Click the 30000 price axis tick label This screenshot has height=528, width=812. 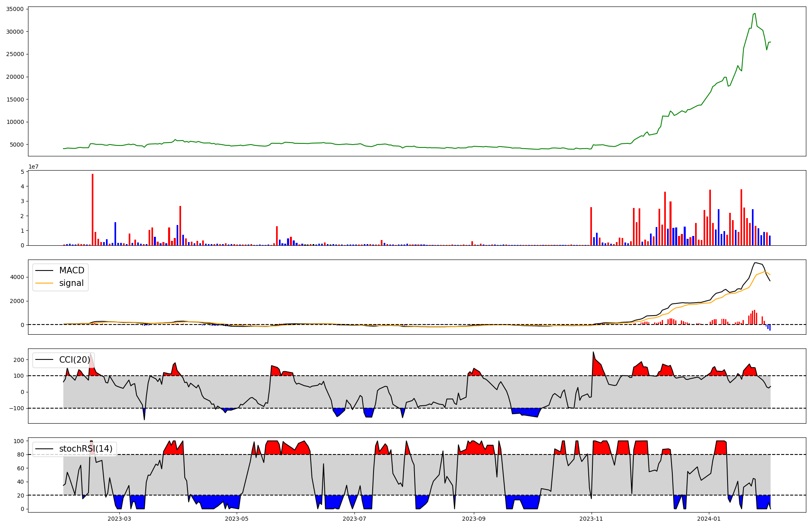pos(15,32)
